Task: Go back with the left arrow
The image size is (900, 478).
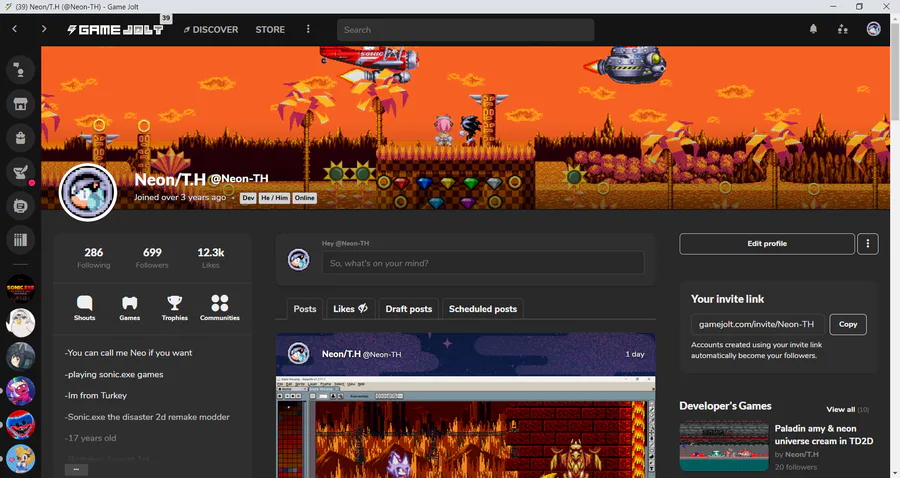Action: pyautogui.click(x=15, y=29)
